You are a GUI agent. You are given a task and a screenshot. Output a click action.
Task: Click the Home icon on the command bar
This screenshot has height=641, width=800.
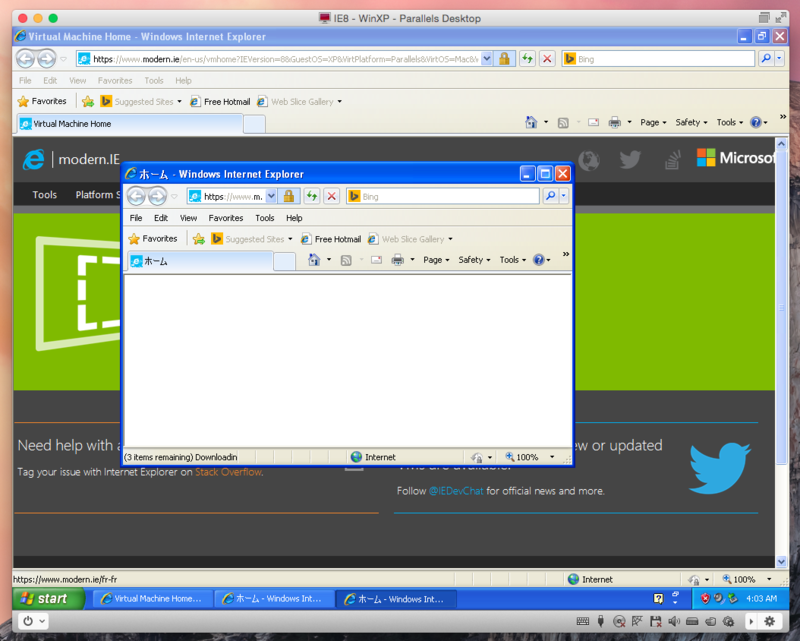click(x=312, y=259)
